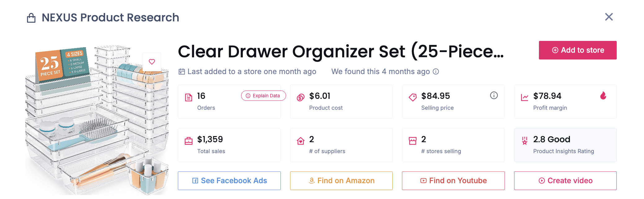Click the document icon next to the Orders count

click(x=189, y=97)
